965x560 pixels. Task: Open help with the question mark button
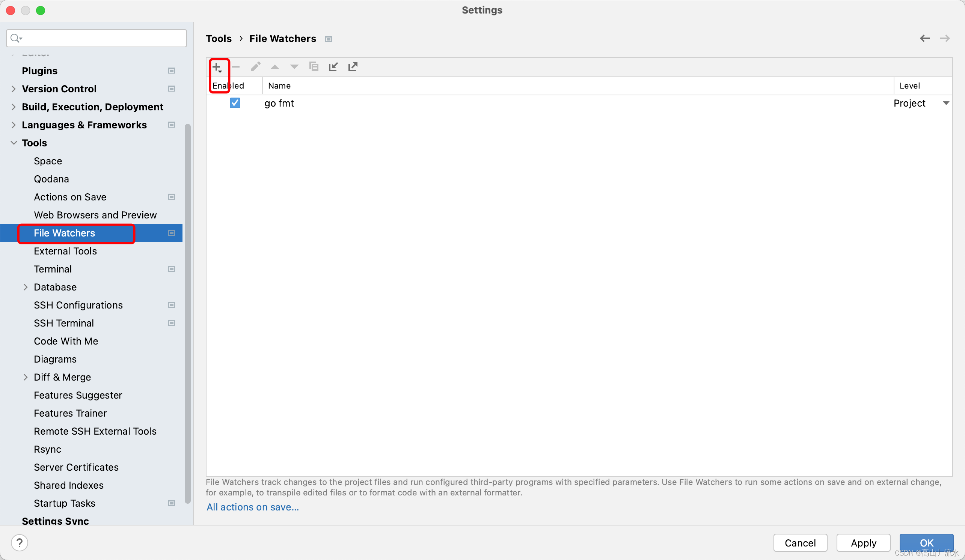pyautogui.click(x=19, y=542)
